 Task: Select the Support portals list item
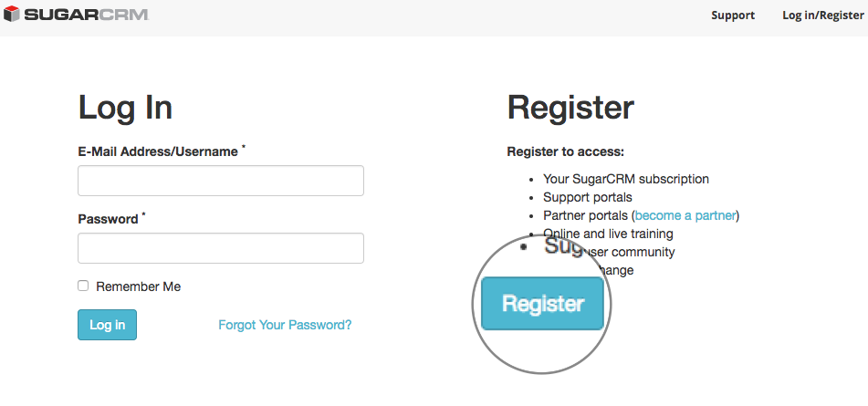[x=588, y=197]
